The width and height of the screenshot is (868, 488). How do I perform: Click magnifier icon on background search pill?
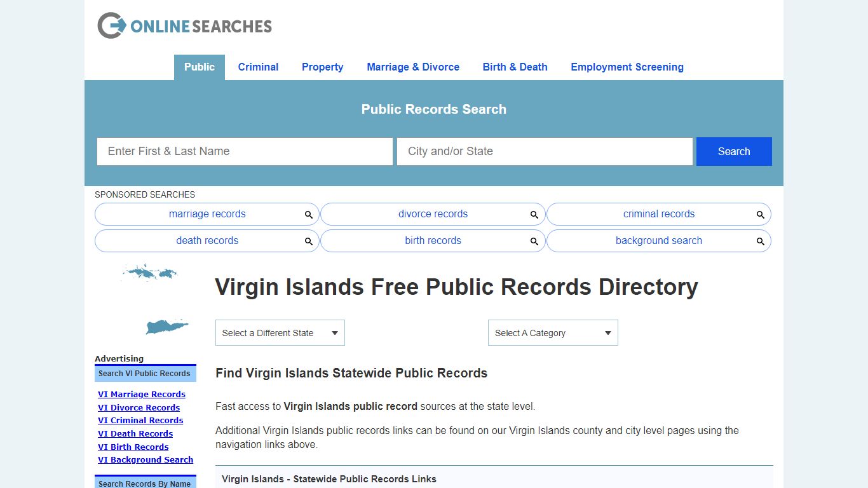pyautogui.click(x=761, y=241)
